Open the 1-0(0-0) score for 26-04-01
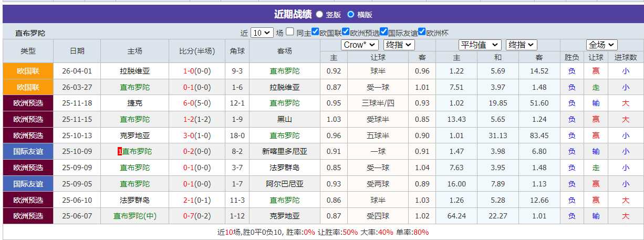 (x=197, y=71)
